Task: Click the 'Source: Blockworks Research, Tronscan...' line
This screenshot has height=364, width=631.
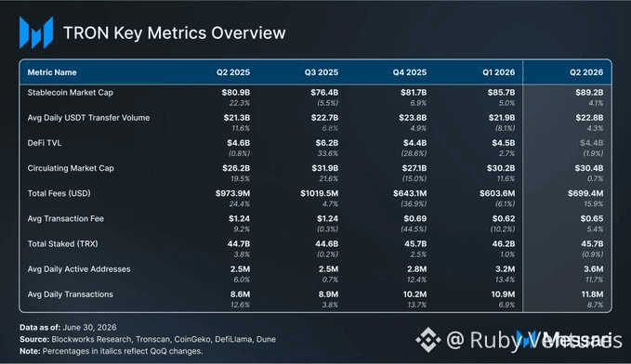Action: 148,340
